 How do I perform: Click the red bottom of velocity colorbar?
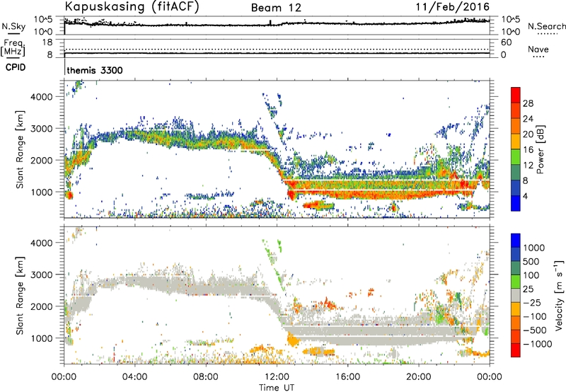click(516, 350)
